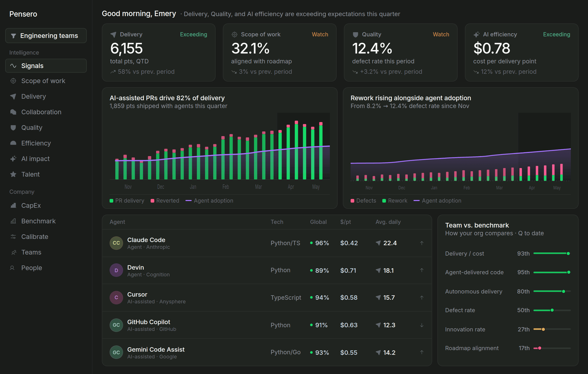Open the Efficiency page
Image resolution: width=588 pixels, height=374 pixels.
[x=46, y=143]
